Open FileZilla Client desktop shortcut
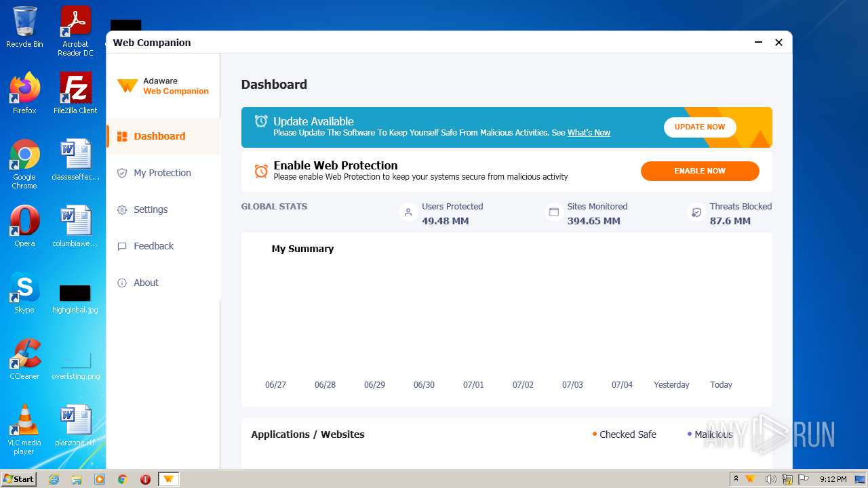This screenshot has width=868, height=488. point(75,94)
